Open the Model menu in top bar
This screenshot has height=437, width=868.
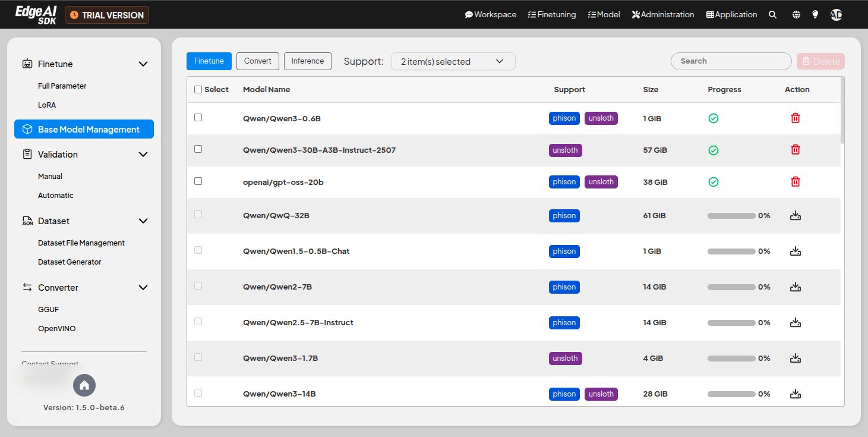(x=604, y=15)
